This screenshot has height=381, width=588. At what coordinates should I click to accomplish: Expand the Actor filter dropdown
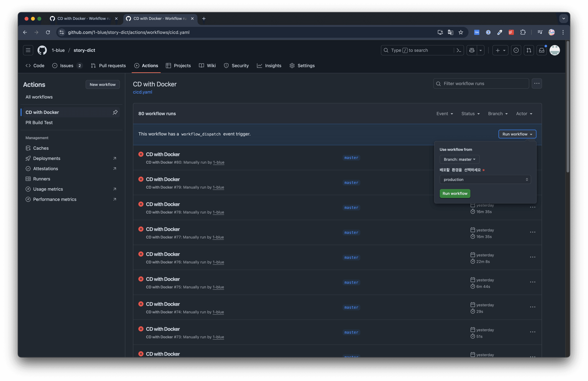[x=524, y=113]
